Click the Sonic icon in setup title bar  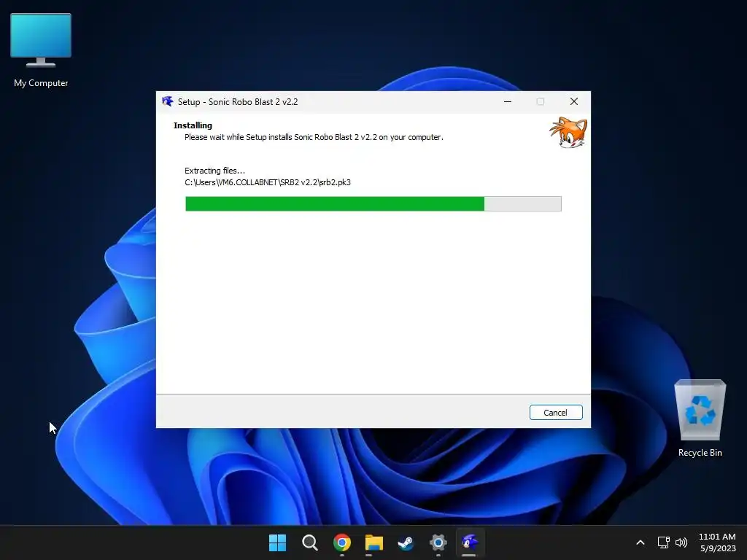[x=167, y=101]
